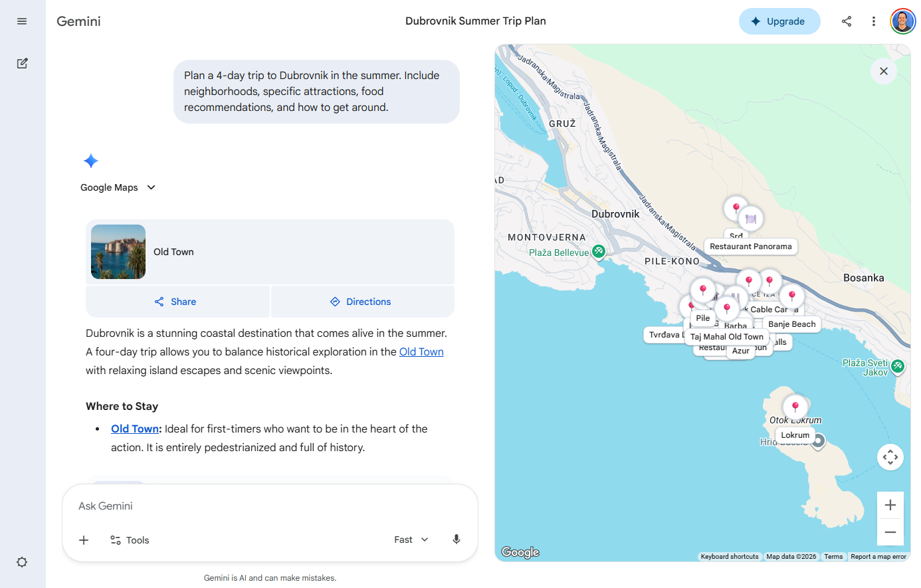Click the map fullscreen pan control
921x588 pixels.
(890, 456)
